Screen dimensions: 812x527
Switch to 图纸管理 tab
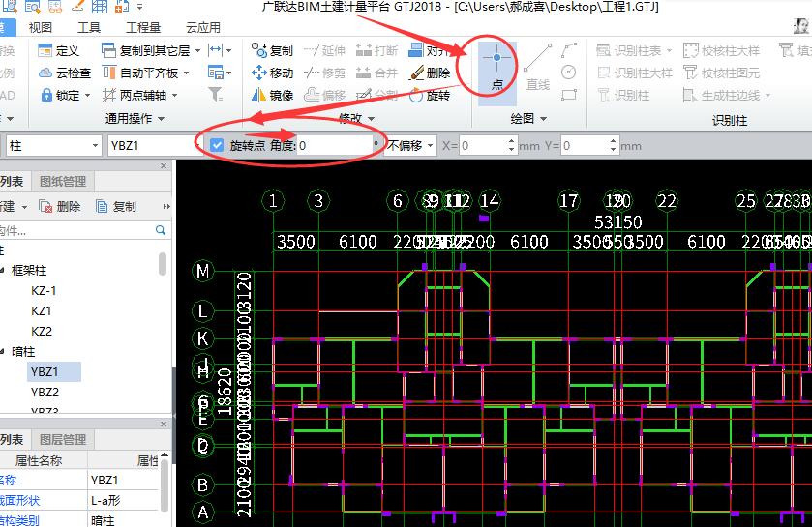pyautogui.click(x=63, y=182)
